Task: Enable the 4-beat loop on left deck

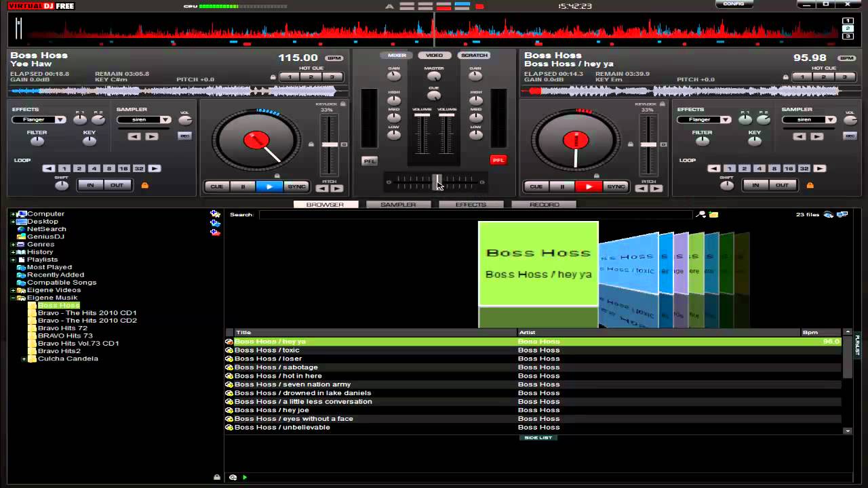Action: click(x=94, y=168)
